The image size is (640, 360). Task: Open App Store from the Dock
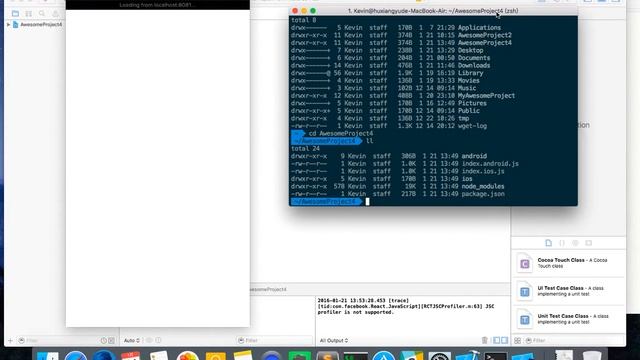[383, 356]
